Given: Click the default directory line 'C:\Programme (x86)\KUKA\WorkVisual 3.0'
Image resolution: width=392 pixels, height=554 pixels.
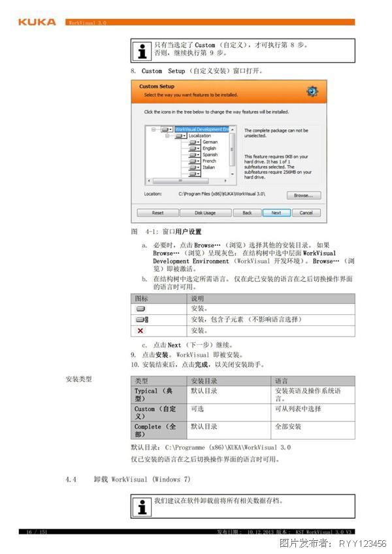Looking at the screenshot, I should (227, 448).
